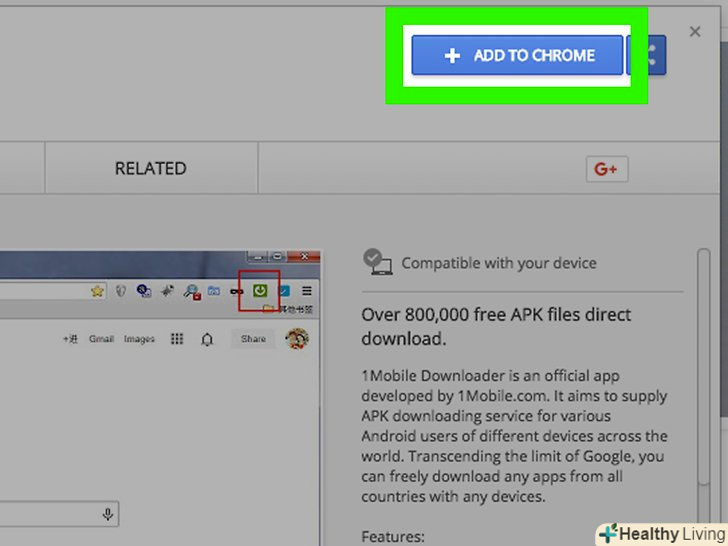Click the Images link in the preview
This screenshot has height=546, width=728.
(139, 339)
